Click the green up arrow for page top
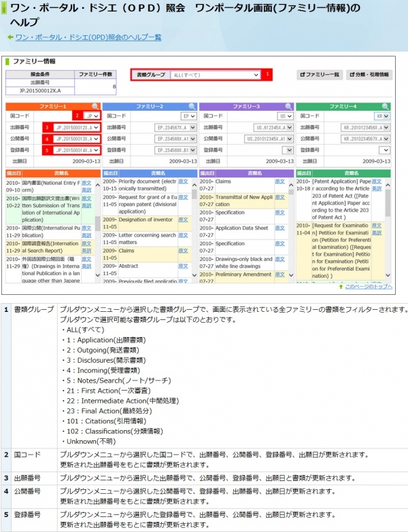408x532 pixels. [x=341, y=287]
